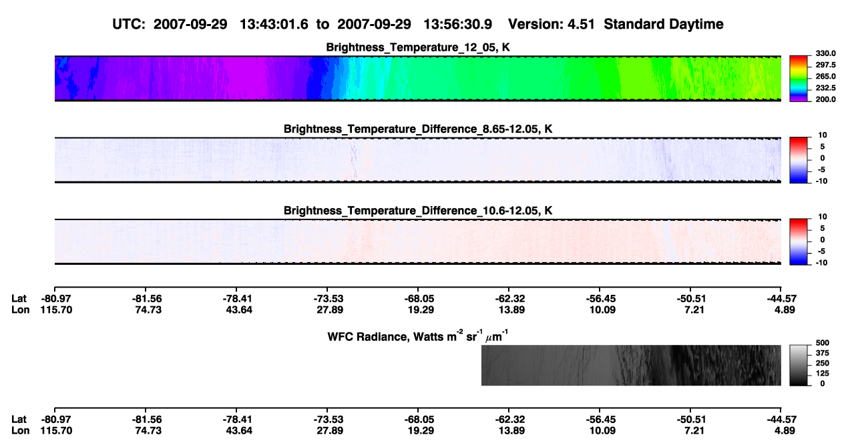Screen dimensions: 868x445
Task: Click longitude 4.89 on the axis above the WFC panel
Action: pyautogui.click(x=783, y=310)
